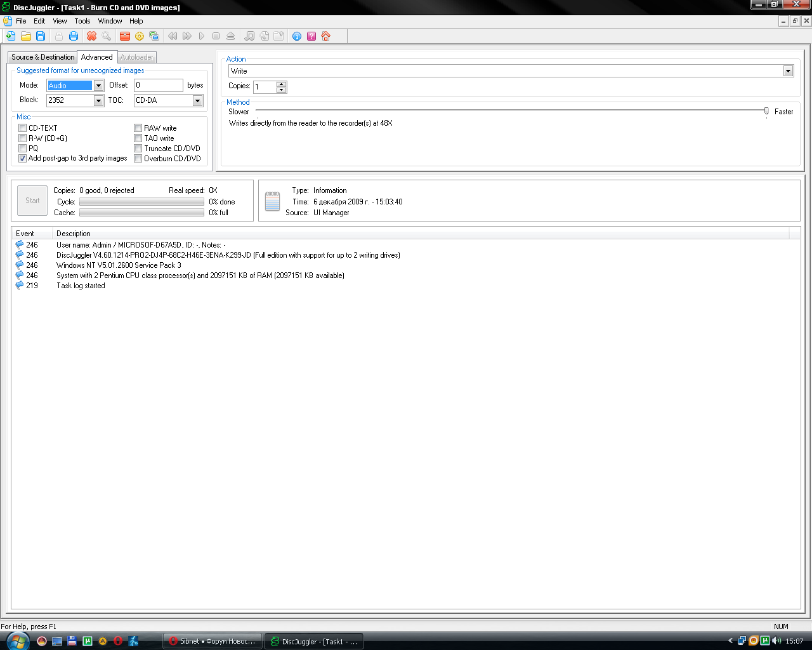Enable the RAW write checkbox
The height and width of the screenshot is (650, 812).
coord(138,128)
